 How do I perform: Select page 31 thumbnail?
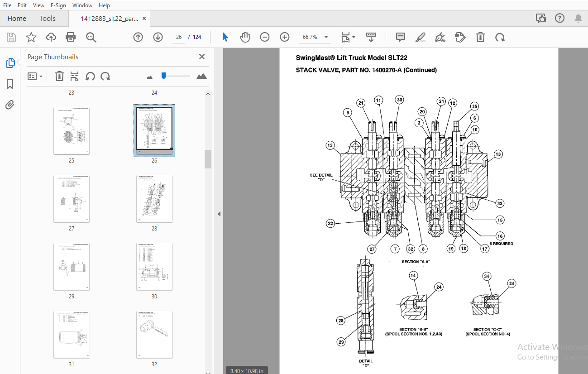(72, 335)
